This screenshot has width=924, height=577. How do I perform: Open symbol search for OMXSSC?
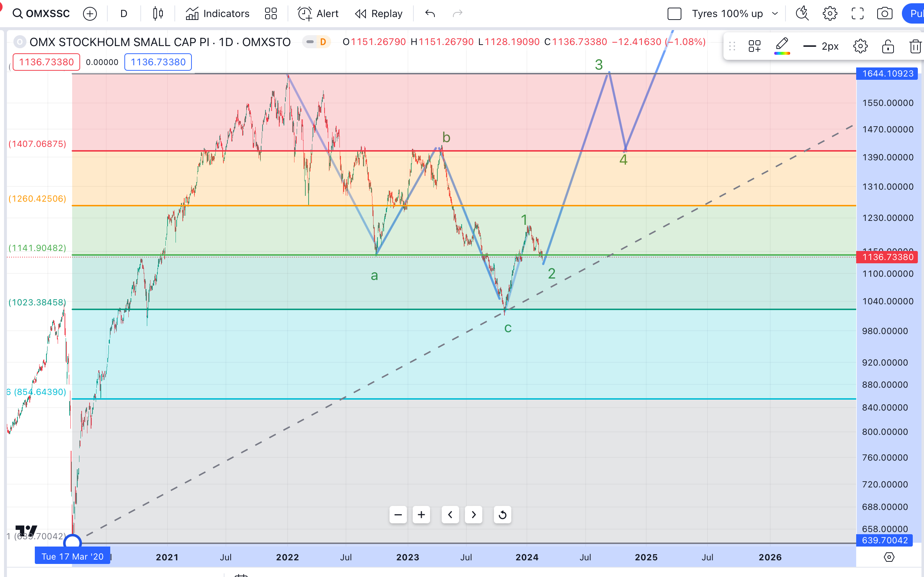coord(41,14)
